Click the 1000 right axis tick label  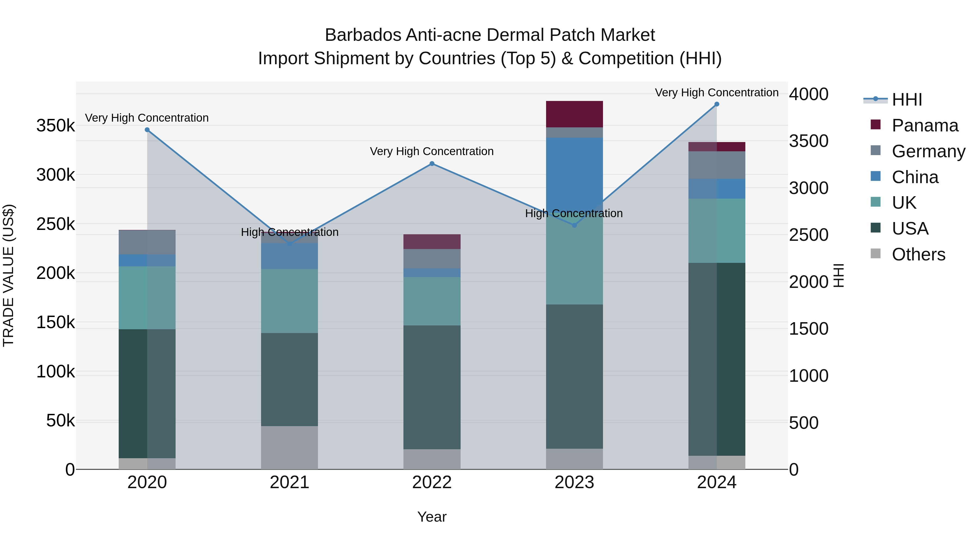pyautogui.click(x=809, y=376)
